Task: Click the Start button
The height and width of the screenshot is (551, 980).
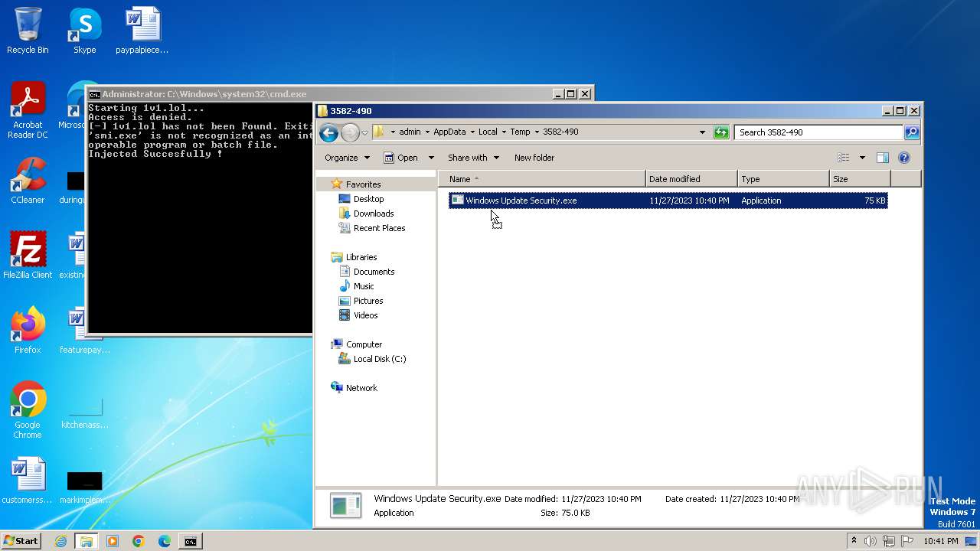Action: coord(21,541)
